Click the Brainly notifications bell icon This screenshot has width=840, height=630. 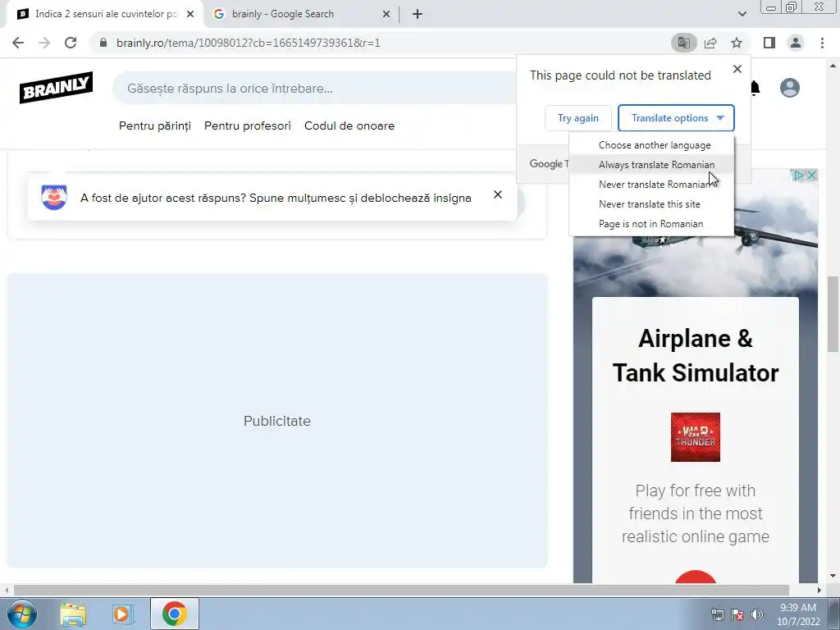coord(756,88)
